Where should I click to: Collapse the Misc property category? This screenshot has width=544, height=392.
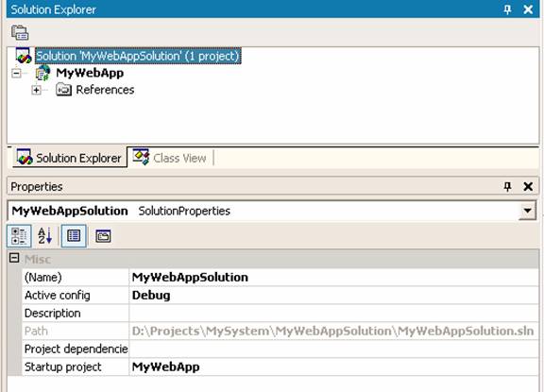[x=14, y=258]
